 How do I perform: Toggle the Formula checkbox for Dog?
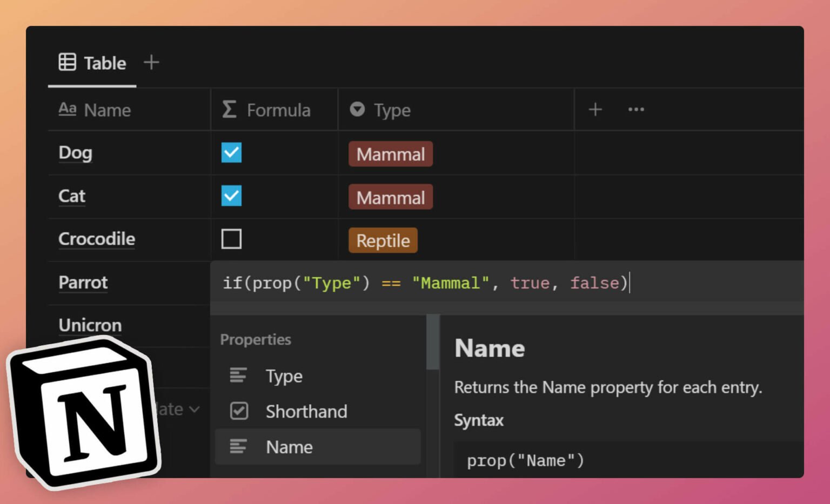coord(231,153)
